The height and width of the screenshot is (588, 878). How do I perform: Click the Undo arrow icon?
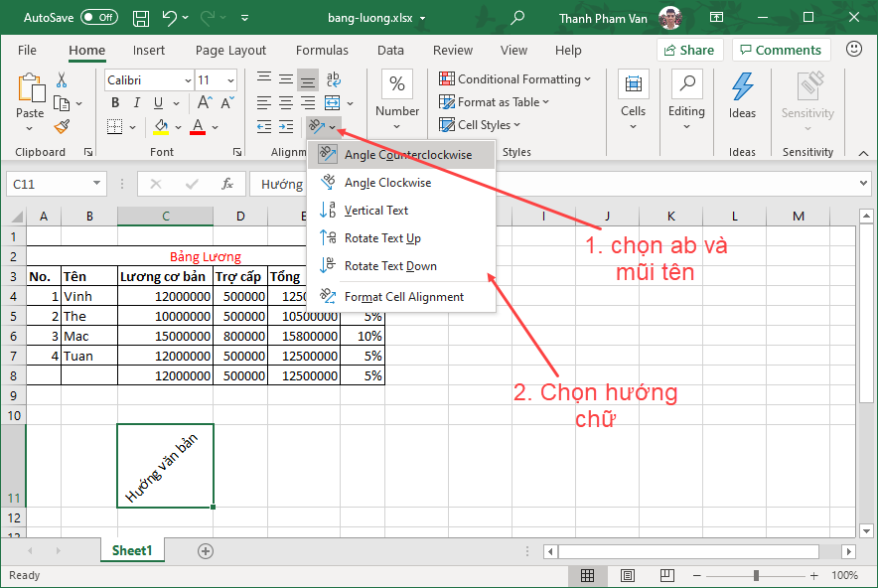(170, 17)
